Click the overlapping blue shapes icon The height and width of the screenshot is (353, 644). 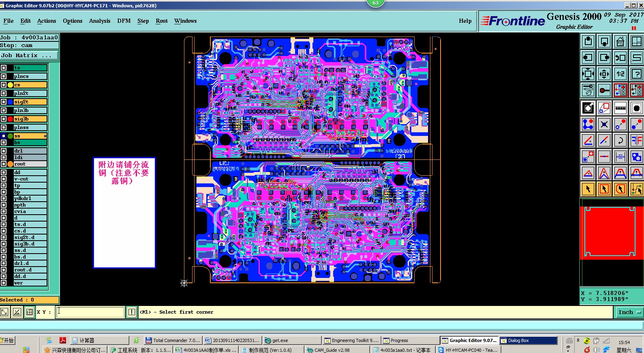tap(637, 157)
